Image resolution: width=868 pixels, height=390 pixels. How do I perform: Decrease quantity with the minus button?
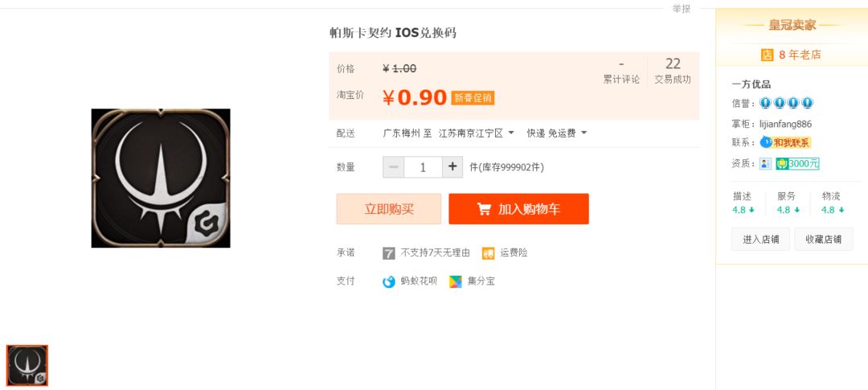(x=393, y=166)
